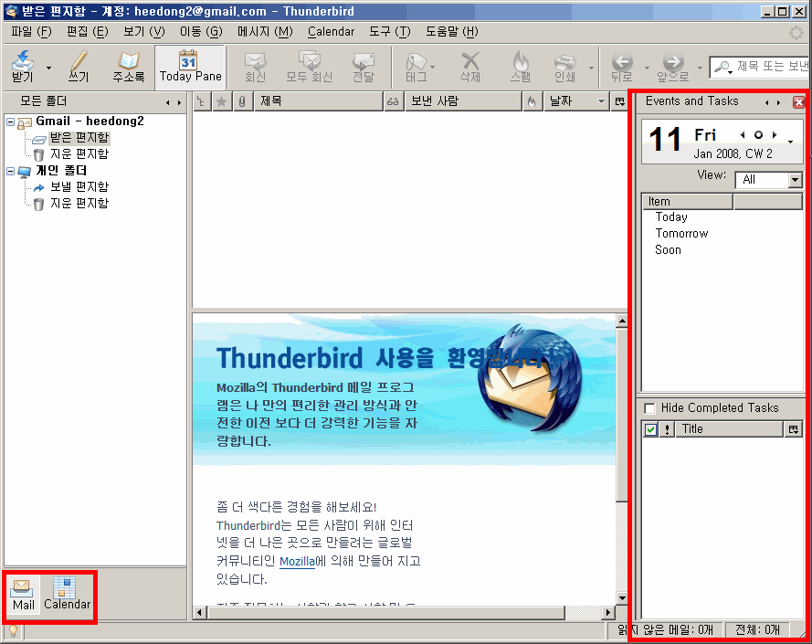Click the Junk (스팸) flame icon

click(x=521, y=67)
